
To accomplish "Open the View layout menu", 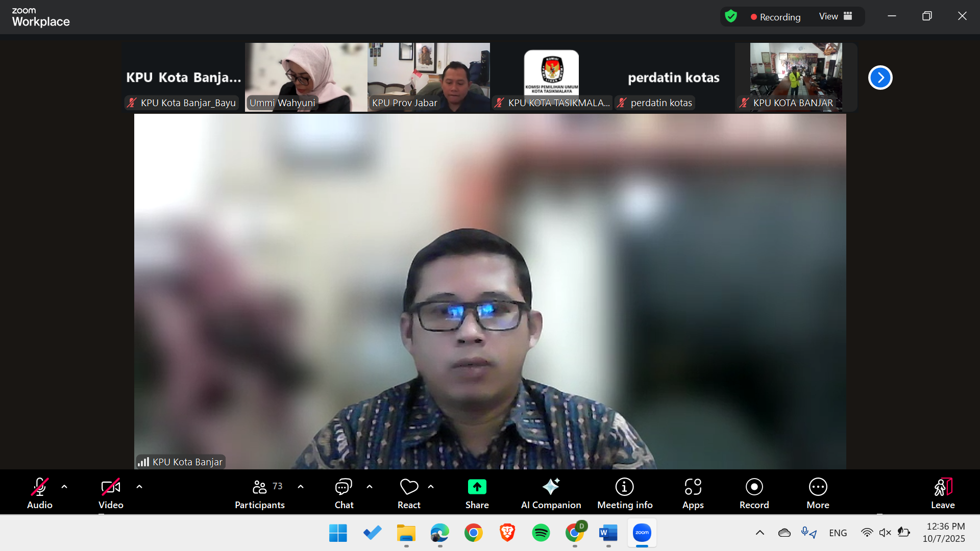I will point(836,16).
